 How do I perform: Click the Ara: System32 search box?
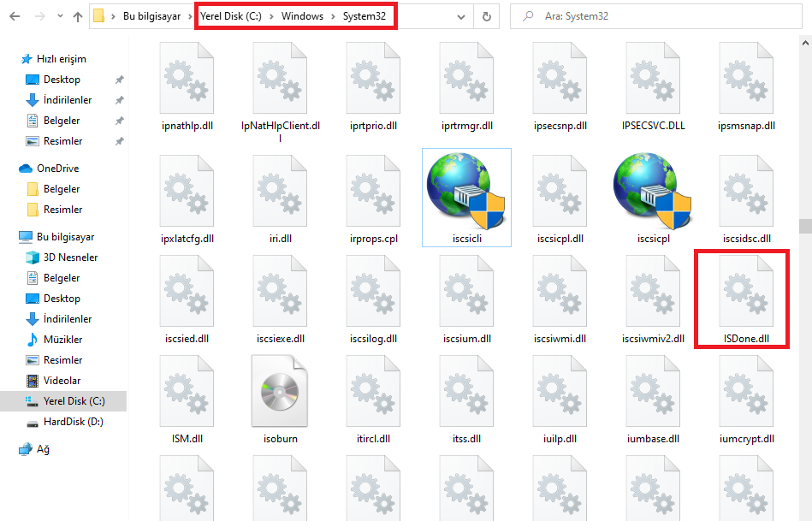[655, 16]
